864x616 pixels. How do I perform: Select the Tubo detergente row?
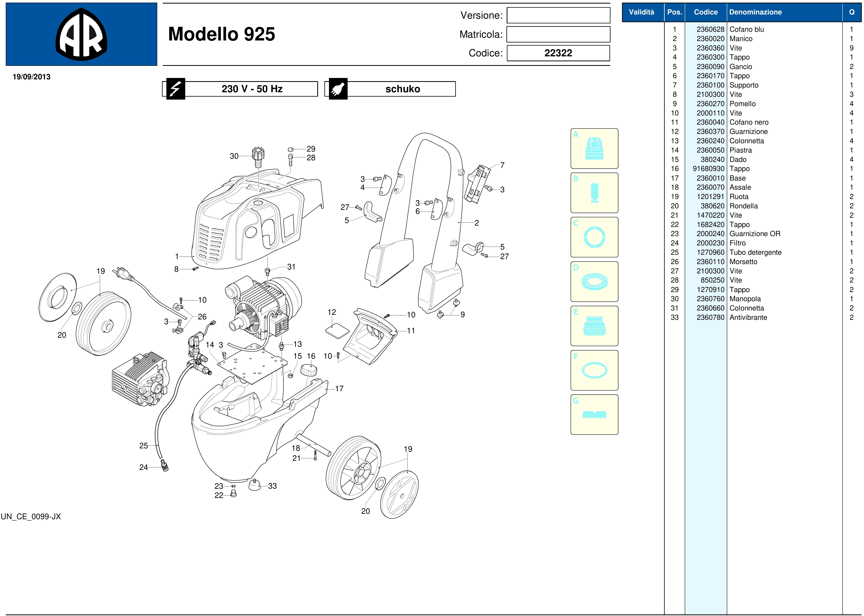(755, 253)
